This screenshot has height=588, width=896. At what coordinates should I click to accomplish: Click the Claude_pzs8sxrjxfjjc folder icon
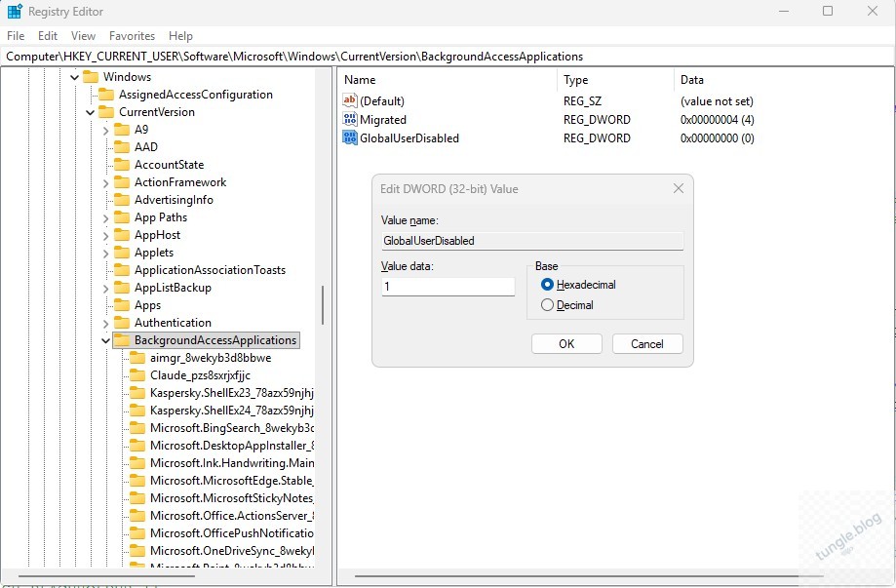click(137, 375)
